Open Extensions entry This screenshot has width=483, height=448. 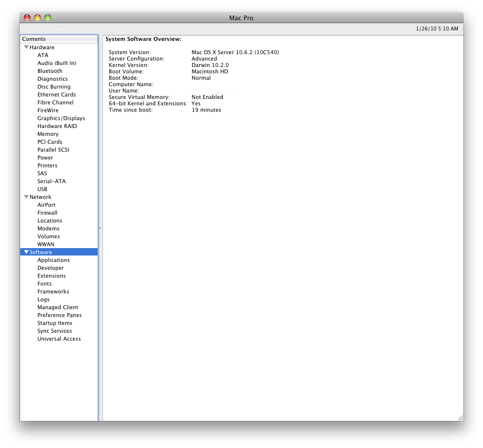click(51, 276)
